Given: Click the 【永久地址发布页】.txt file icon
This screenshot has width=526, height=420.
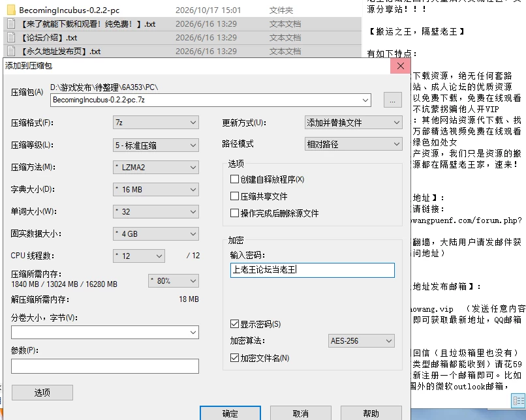Looking at the screenshot, I should click(x=11, y=52).
